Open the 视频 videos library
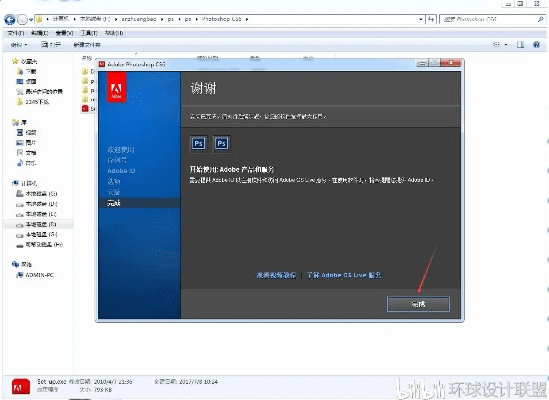Screen dimensions: 549x400 coord(27,132)
